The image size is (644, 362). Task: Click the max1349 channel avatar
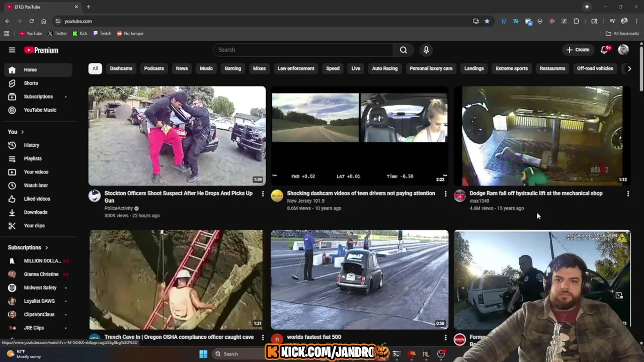coord(460,196)
